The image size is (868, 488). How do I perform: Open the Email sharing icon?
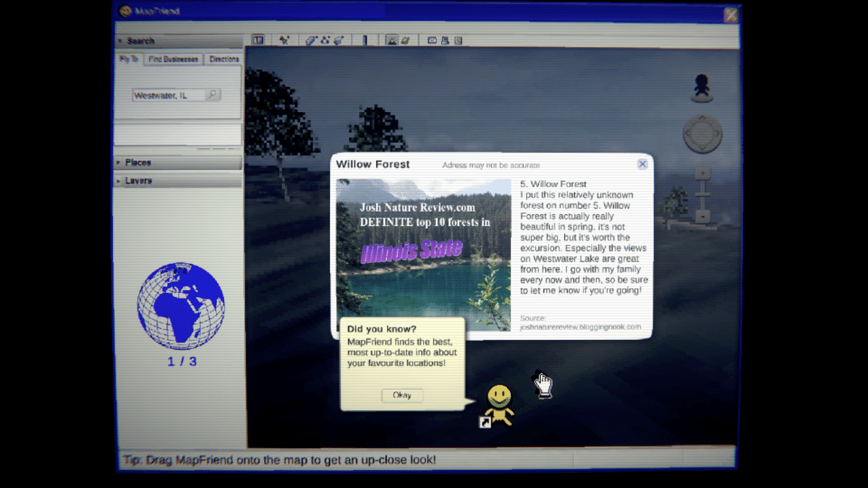pos(431,40)
